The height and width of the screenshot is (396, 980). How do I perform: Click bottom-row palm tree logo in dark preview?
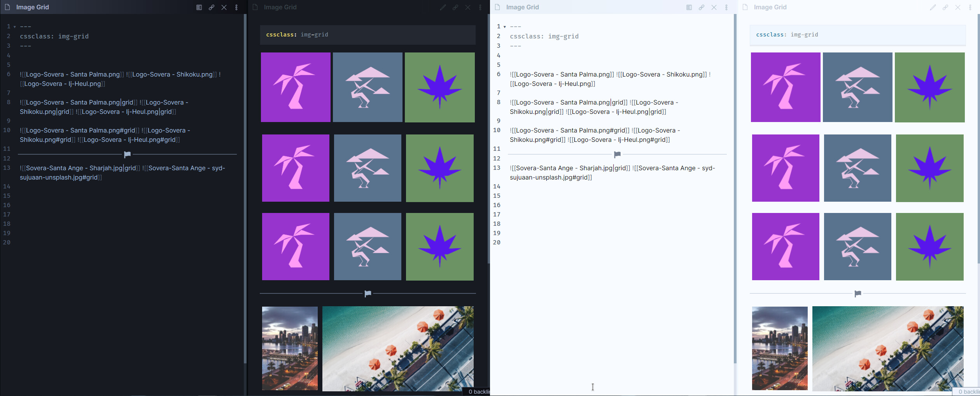point(296,246)
